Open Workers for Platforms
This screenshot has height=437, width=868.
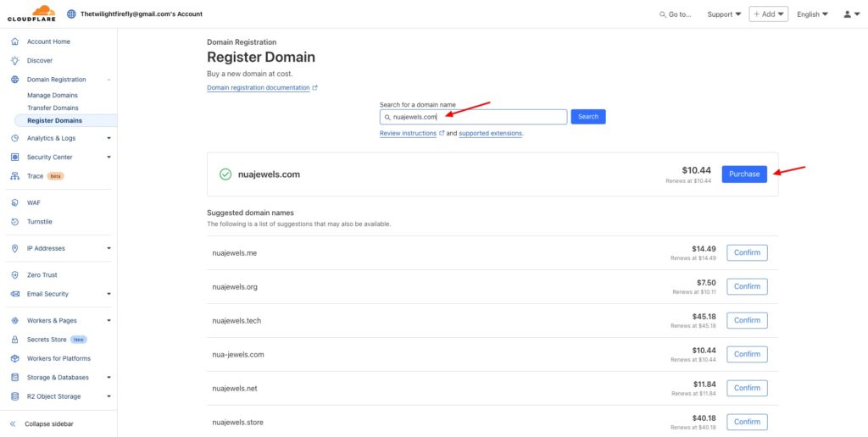coord(58,358)
